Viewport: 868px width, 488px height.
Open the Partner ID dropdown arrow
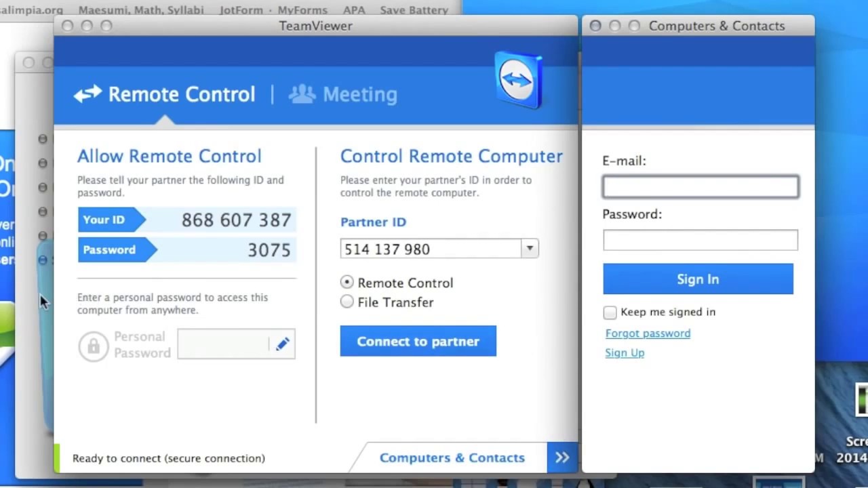pos(530,249)
